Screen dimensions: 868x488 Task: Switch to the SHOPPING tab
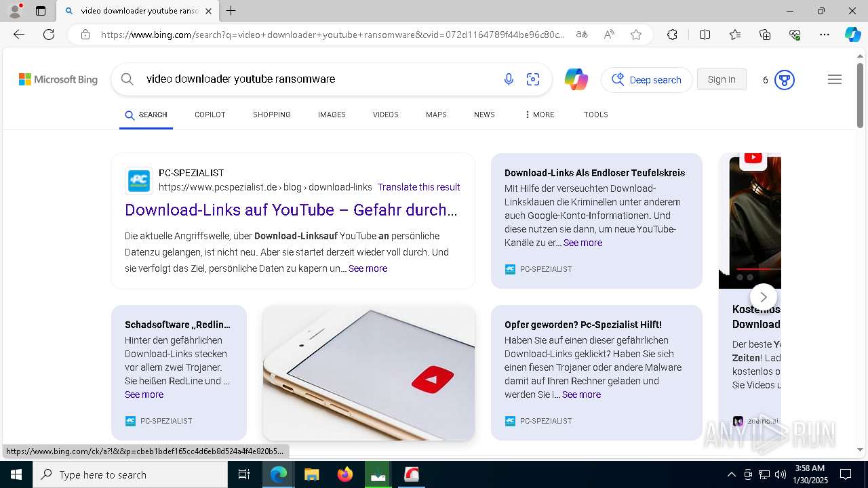point(272,115)
